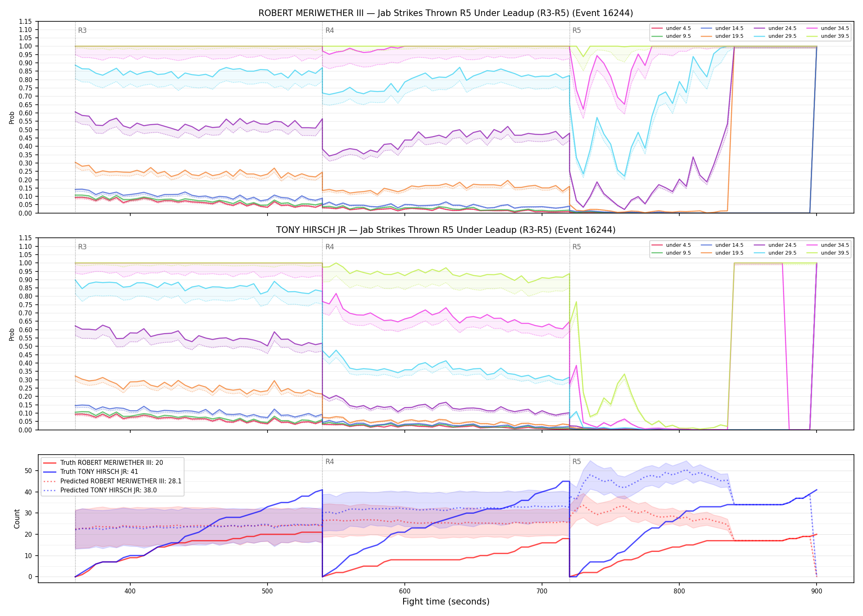The width and height of the screenshot is (863, 616).
Task: Click the 'Count' y-axis label
Action: [17, 519]
